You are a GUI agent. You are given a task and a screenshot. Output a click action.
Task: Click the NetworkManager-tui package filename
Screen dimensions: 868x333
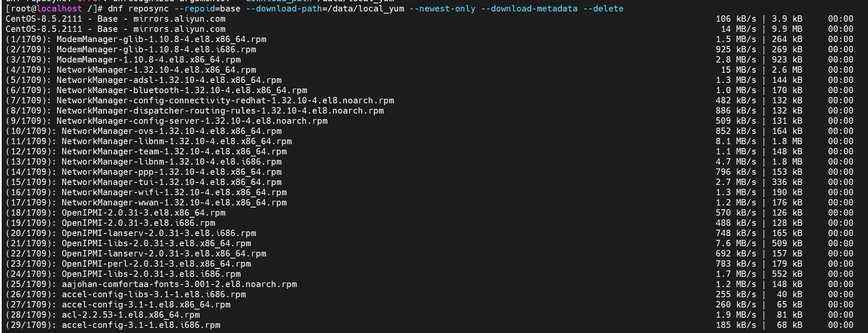click(x=172, y=182)
